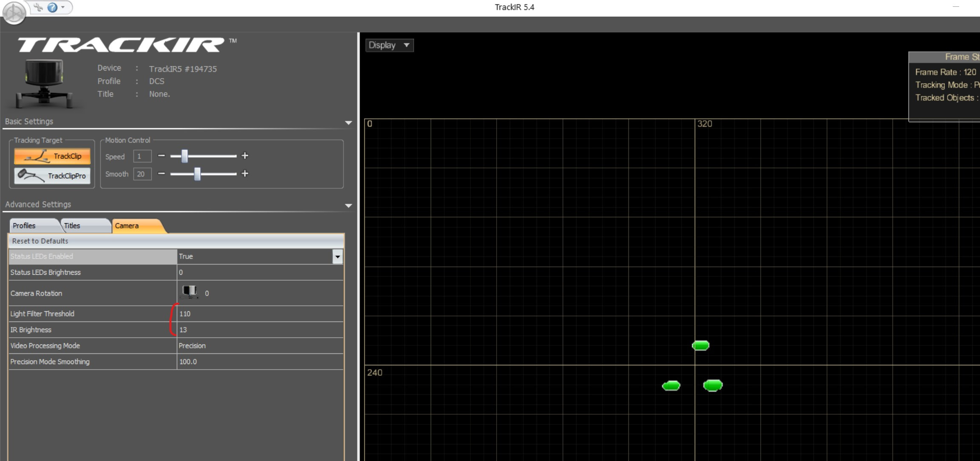This screenshot has width=980, height=461.
Task: Click the Smooth slider handle
Action: point(197,174)
